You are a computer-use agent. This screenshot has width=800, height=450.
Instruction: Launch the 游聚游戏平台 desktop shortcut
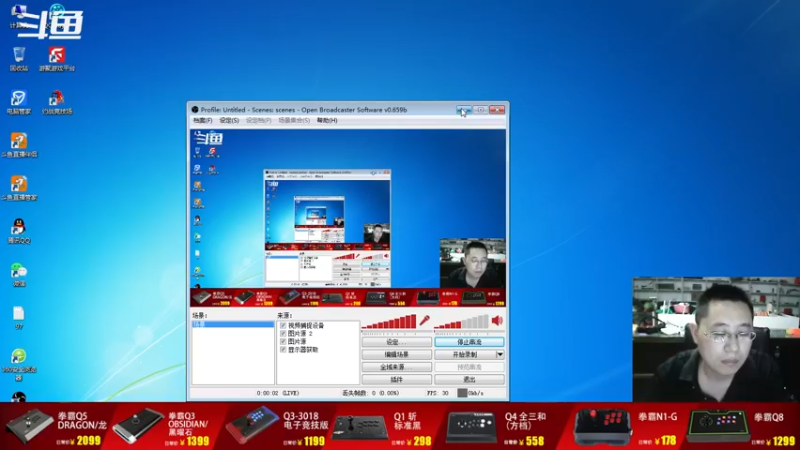coord(57,59)
